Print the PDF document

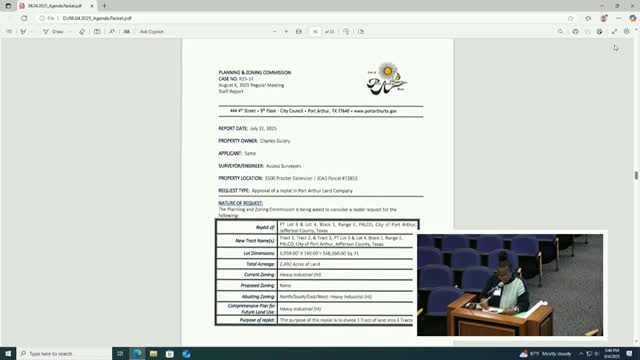tap(575, 31)
